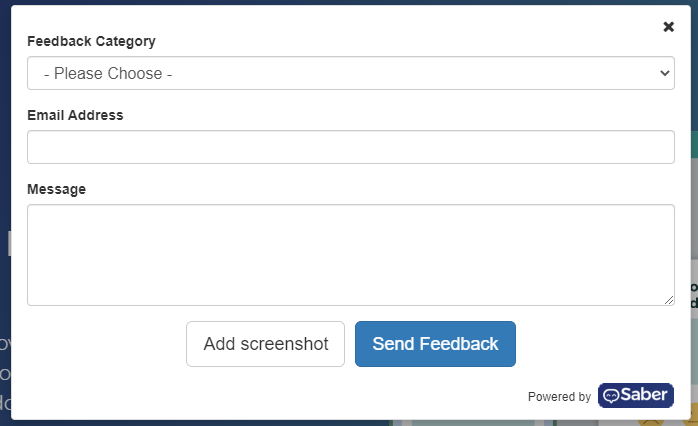Select the '- Please Choose -' placeholder text
This screenshot has width=698, height=426.
(108, 73)
